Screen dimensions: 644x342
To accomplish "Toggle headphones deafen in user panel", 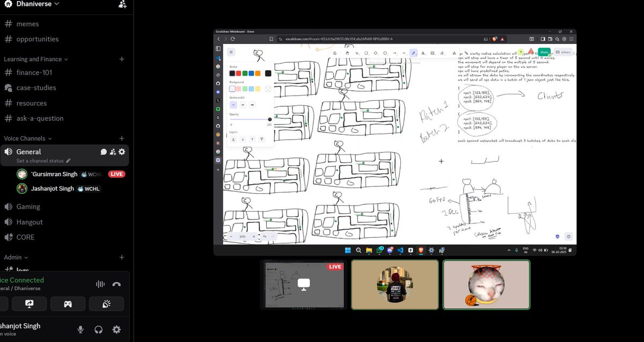I will 98,330.
